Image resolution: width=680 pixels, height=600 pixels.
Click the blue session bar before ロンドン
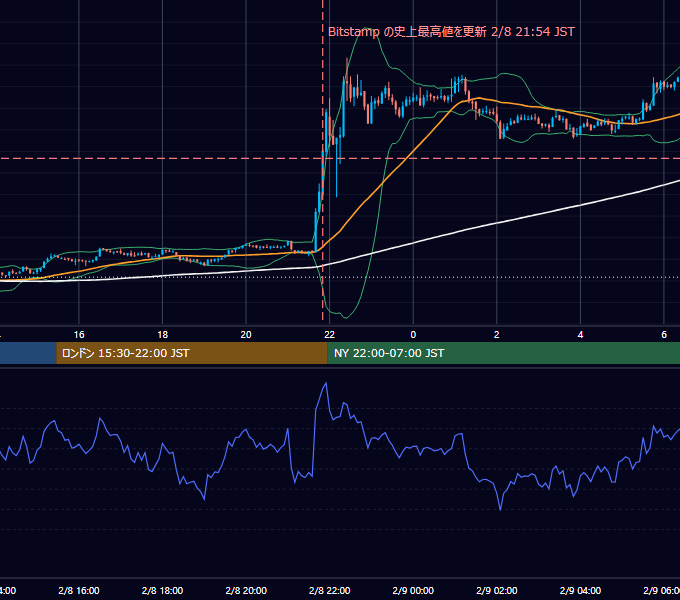pyautogui.click(x=28, y=353)
